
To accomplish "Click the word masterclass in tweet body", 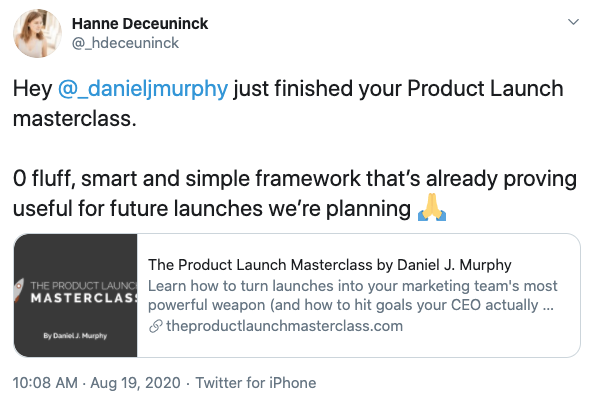I will click(x=74, y=119).
